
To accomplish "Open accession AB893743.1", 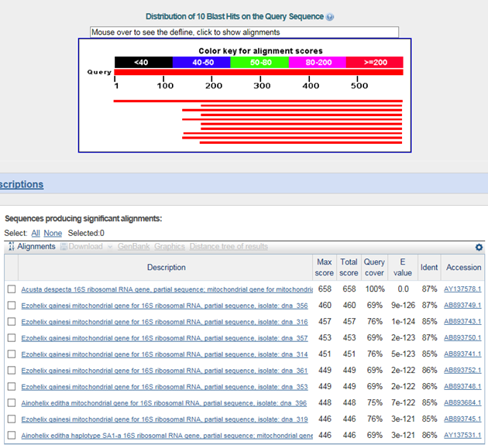I will (x=462, y=321).
